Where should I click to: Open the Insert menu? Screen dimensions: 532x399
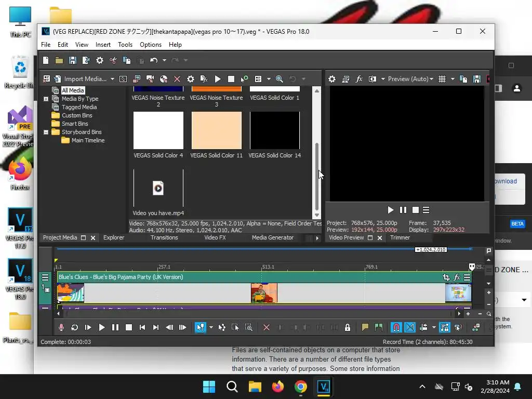(x=103, y=45)
